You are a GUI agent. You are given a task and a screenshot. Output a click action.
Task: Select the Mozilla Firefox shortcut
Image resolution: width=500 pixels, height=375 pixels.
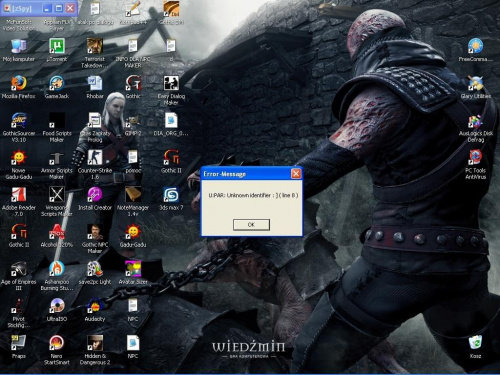click(19, 83)
